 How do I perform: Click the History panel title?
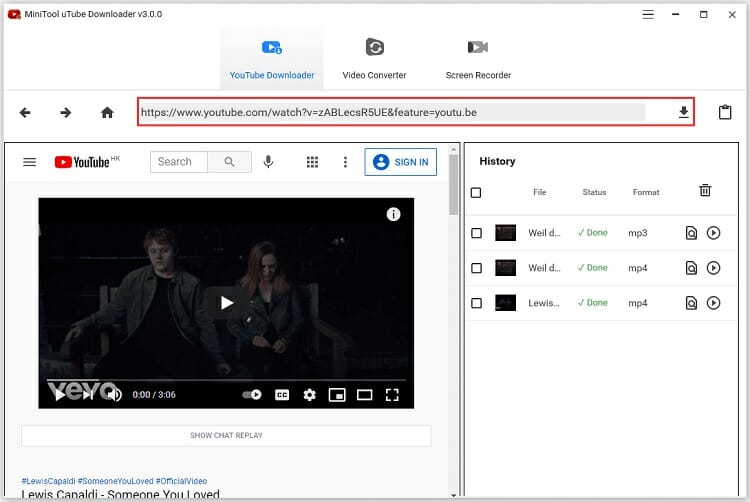click(x=497, y=161)
